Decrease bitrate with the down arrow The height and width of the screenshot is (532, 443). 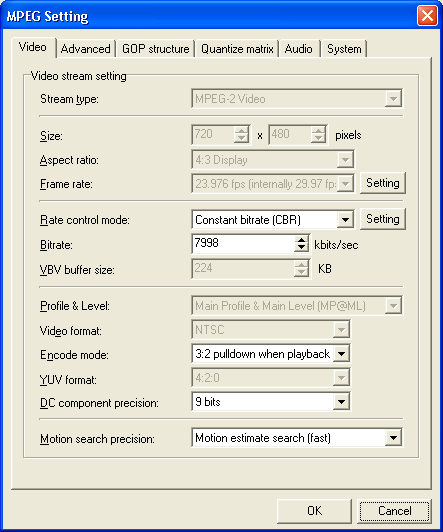pos(301,248)
